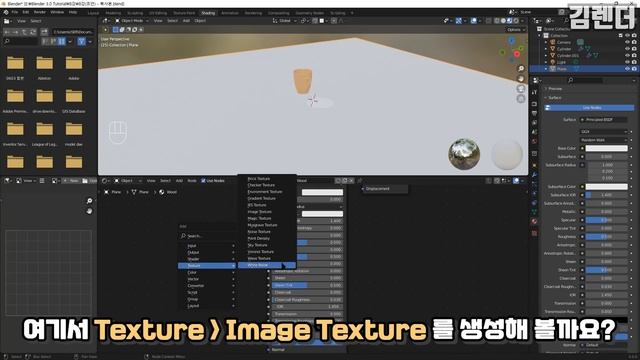Click the blue Z axis navigation gizmo
Image resolution: width=640 pixels, height=360 pixels.
coord(511,40)
